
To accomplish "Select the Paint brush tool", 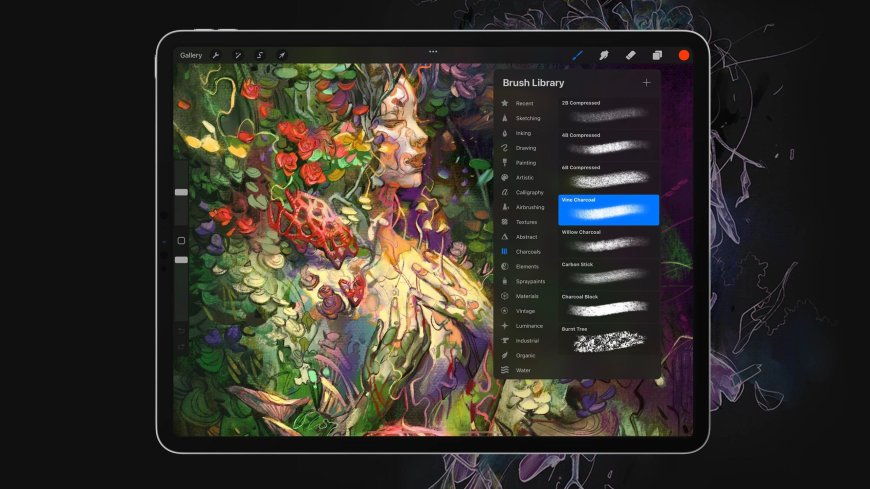I will tap(578, 55).
